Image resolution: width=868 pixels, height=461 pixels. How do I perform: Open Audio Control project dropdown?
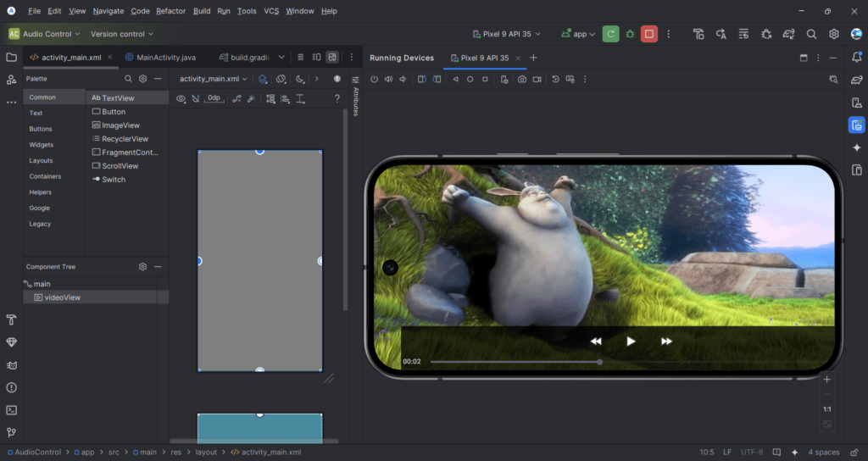pyautogui.click(x=44, y=34)
